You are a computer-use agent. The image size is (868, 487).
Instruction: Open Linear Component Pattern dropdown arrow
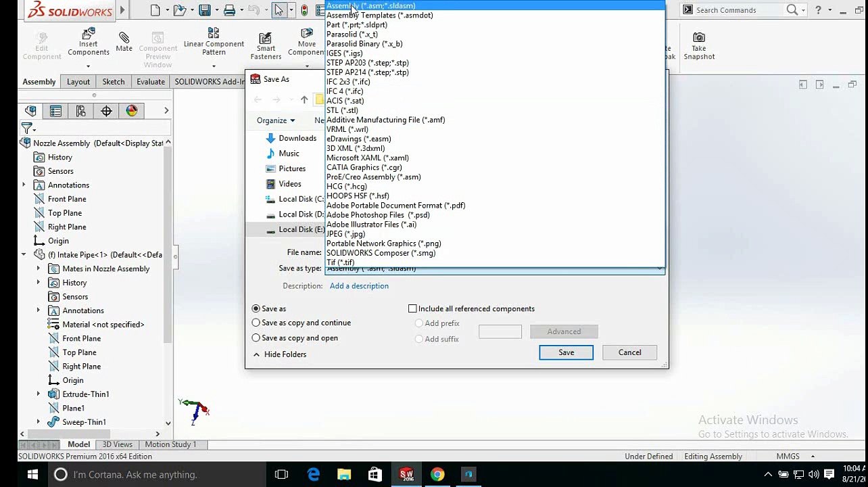[x=214, y=66]
